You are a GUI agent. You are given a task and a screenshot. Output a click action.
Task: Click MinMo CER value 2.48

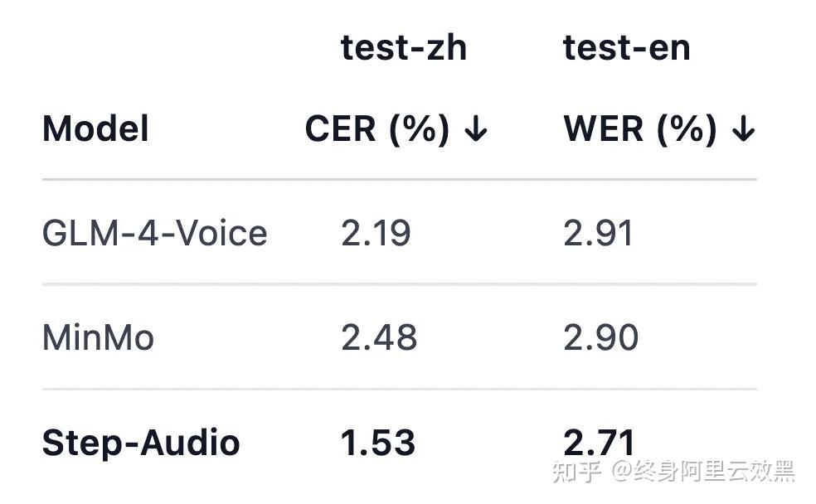379,338
